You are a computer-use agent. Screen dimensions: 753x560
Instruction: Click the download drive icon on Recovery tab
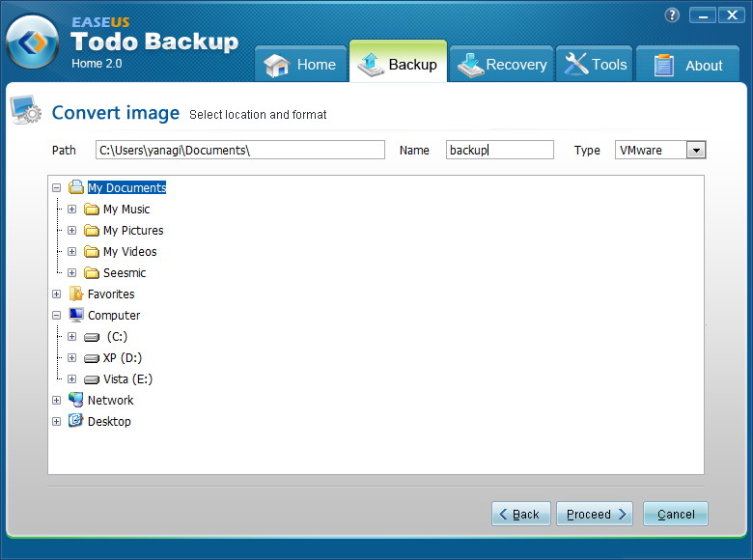(x=470, y=66)
